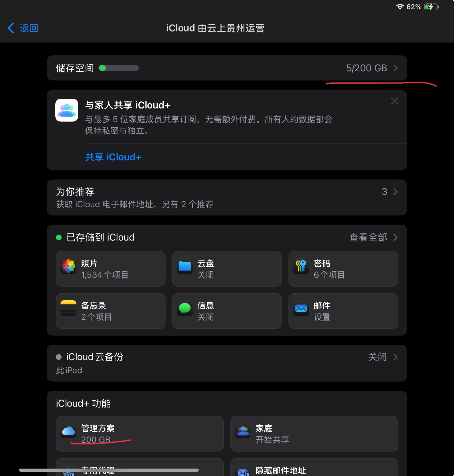Viewport: 454px width, 476px height.
Task: Open the 为你推荐 recommendations chevron
Action: click(x=395, y=191)
